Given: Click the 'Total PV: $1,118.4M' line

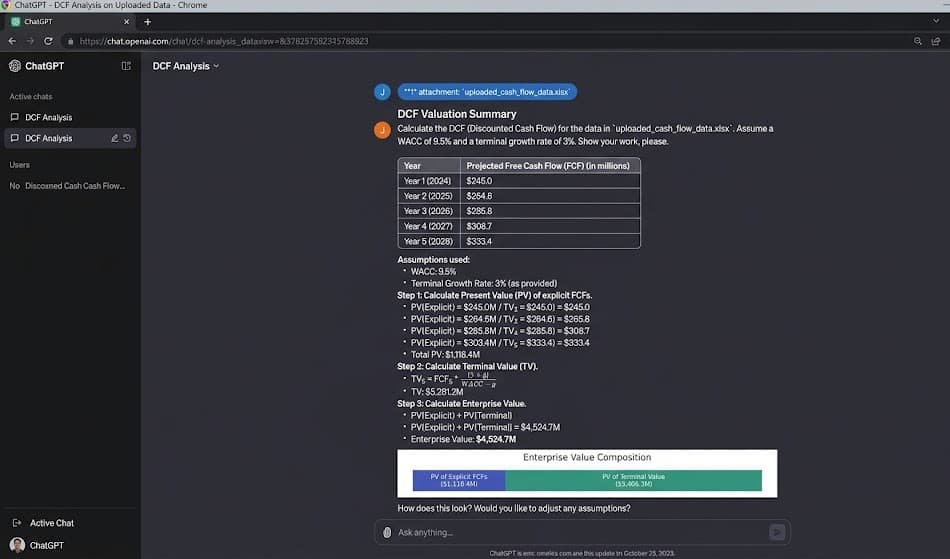Looking at the screenshot, I should tap(445, 354).
